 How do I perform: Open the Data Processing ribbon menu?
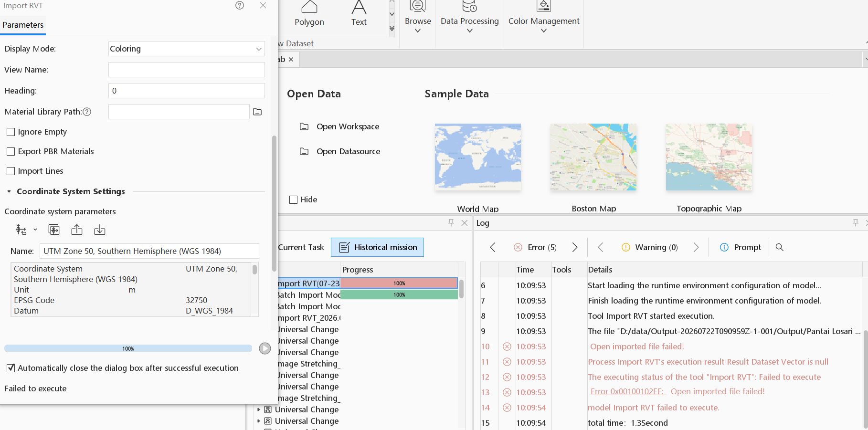tap(470, 18)
